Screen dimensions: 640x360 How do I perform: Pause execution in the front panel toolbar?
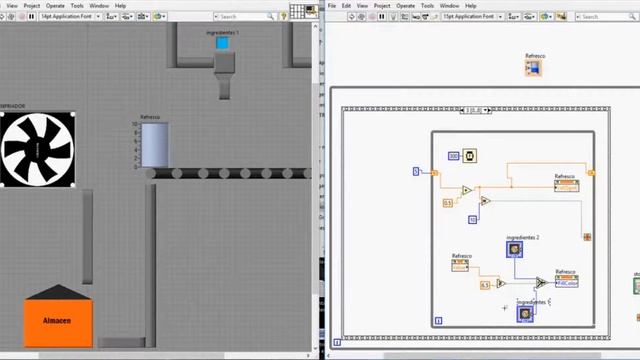[x=31, y=17]
